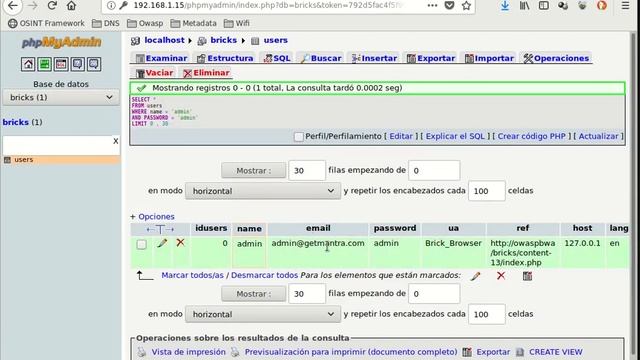Reload the page with the refresh icon
The image size is (640, 360).
coord(52,6)
